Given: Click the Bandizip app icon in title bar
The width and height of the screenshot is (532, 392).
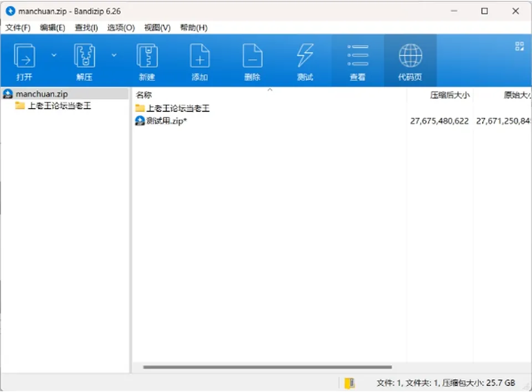Looking at the screenshot, I should [11, 11].
